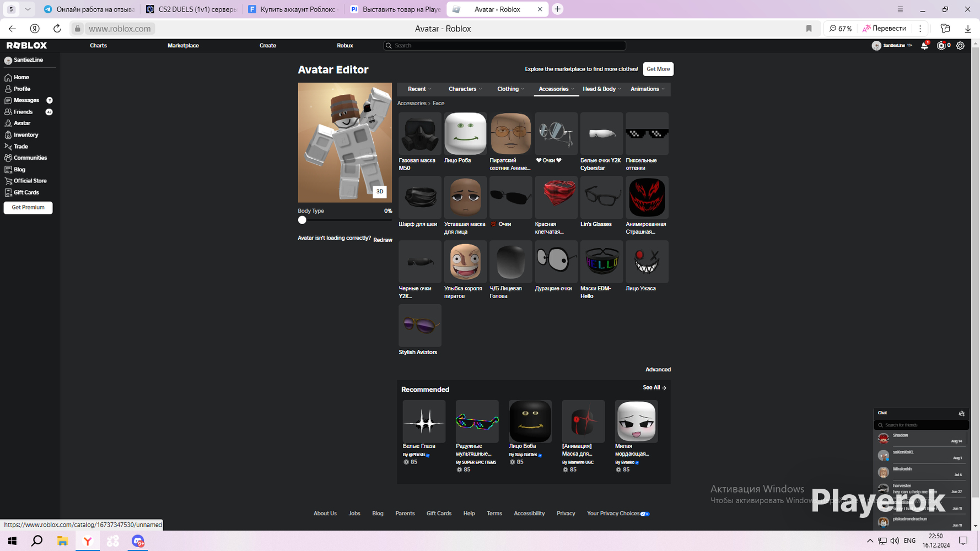Expand the Animations dropdown
Image resolution: width=980 pixels, height=551 pixels.
(x=648, y=89)
